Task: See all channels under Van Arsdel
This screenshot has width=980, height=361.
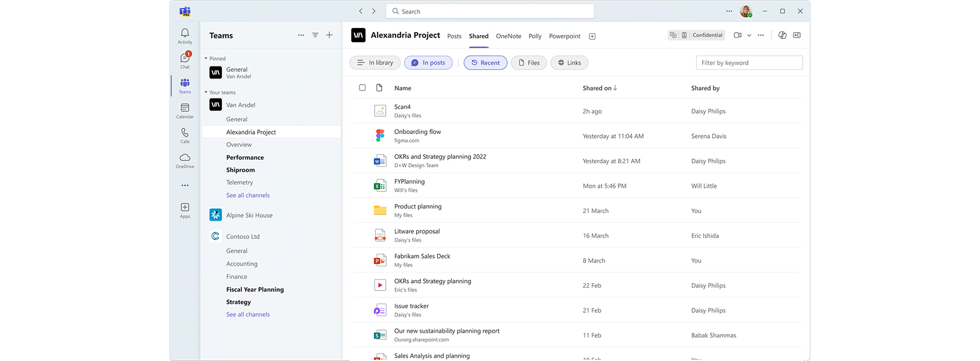Action: point(248,195)
